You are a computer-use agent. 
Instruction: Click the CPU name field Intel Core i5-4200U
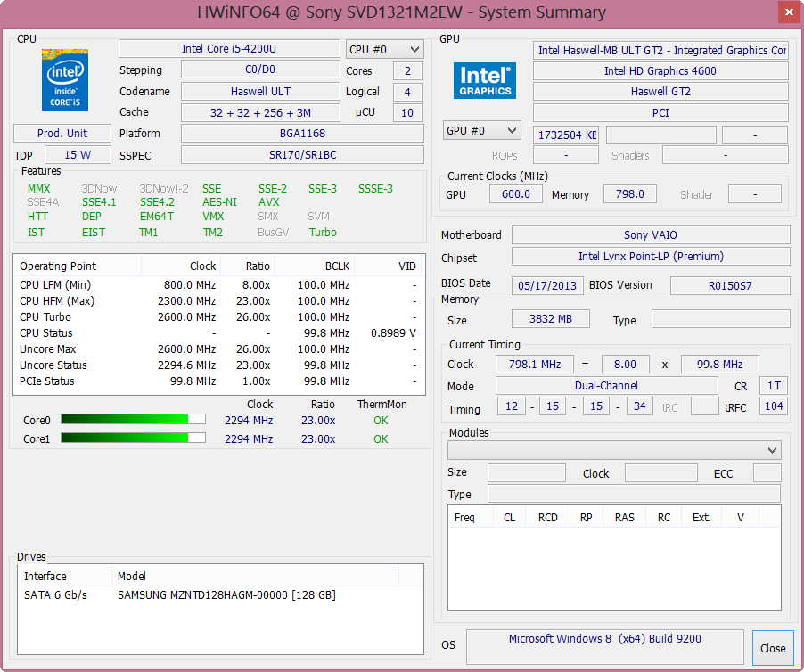tap(229, 49)
